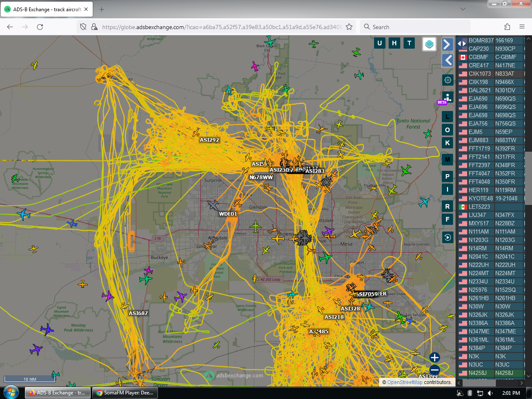The image size is (532, 399).
Task: Toggle the K button on the map
Action: click(447, 143)
